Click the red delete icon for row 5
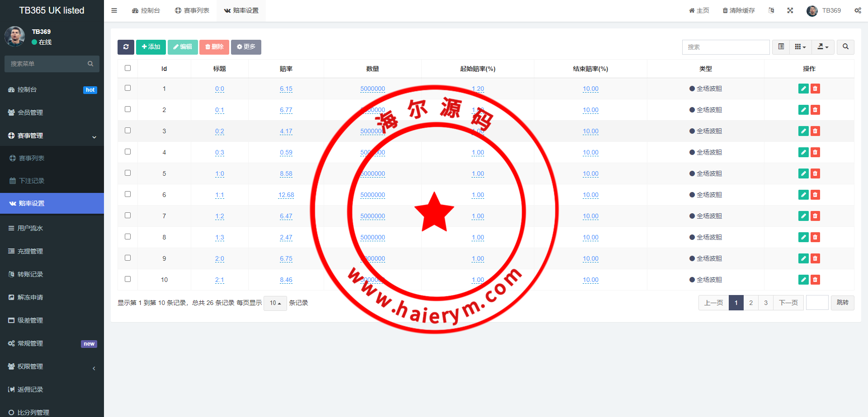Screen dimensions: 868x417 pos(815,173)
